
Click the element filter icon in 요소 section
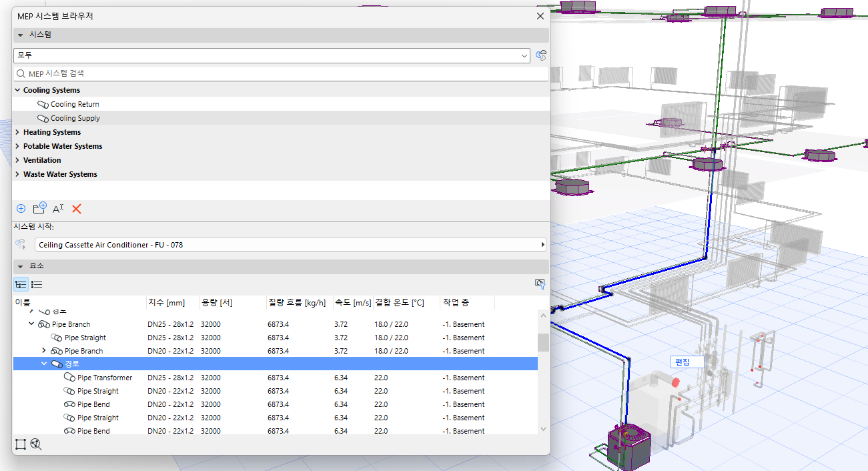(x=540, y=284)
